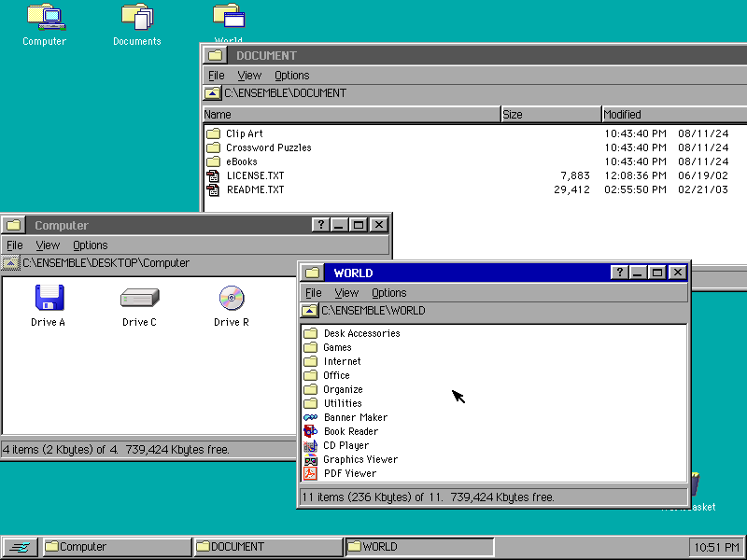
Task: Open the Start menu button on taskbar
Action: 20,547
